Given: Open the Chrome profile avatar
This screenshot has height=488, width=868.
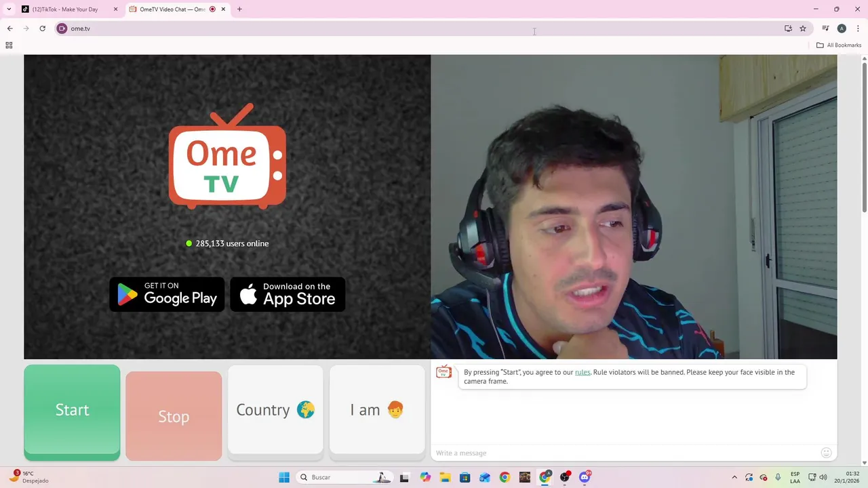Looking at the screenshot, I should pos(842,28).
